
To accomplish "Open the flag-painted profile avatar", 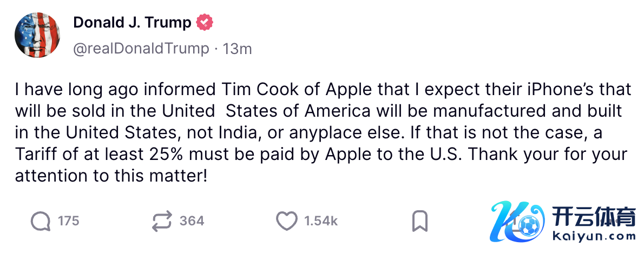I will click(x=37, y=35).
